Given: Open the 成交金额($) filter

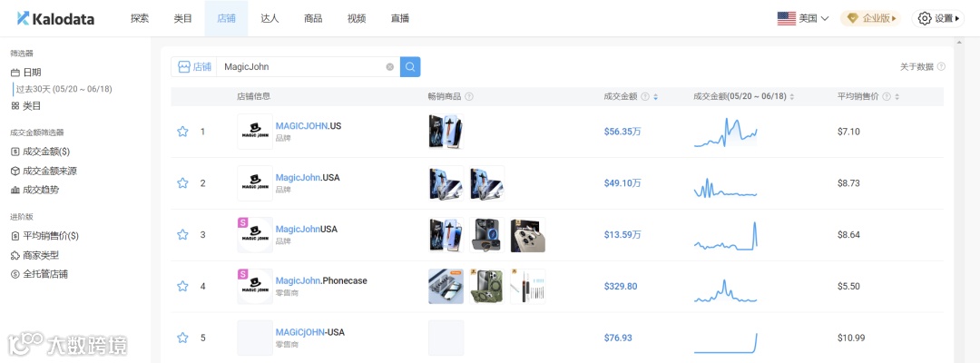Looking at the screenshot, I should click(40, 152).
